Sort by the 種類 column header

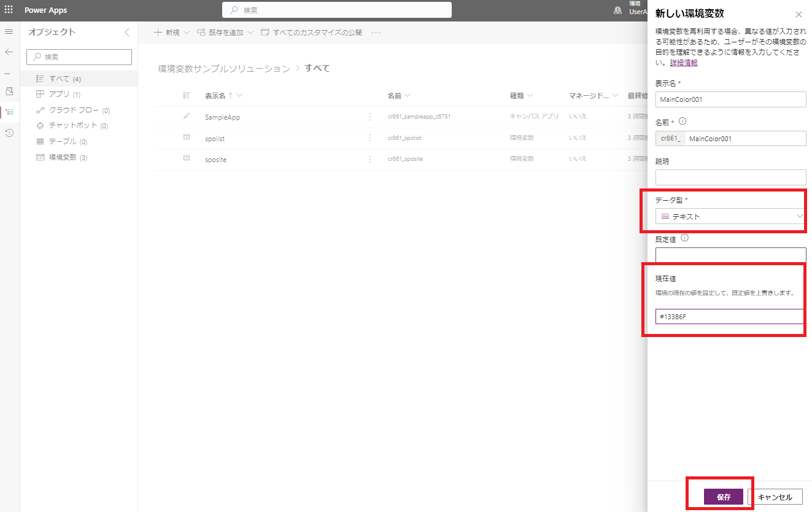tap(521, 96)
